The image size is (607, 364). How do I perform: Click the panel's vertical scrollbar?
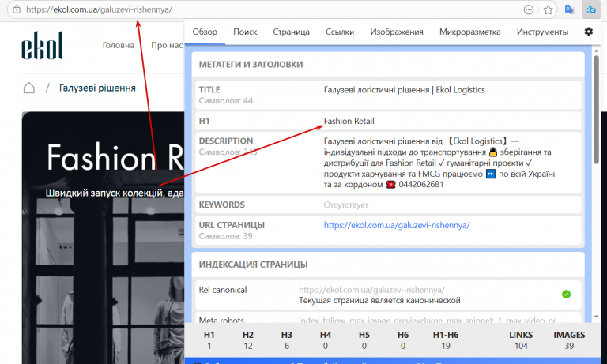coord(596,110)
